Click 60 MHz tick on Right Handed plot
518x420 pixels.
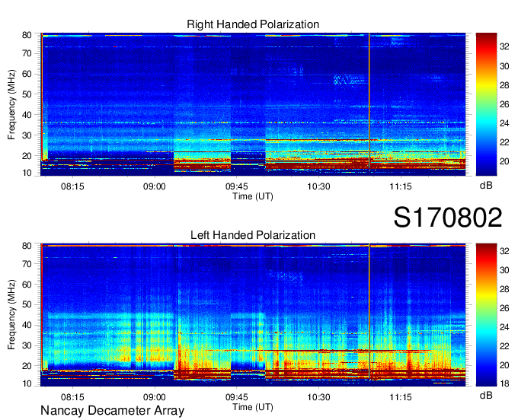[27, 74]
